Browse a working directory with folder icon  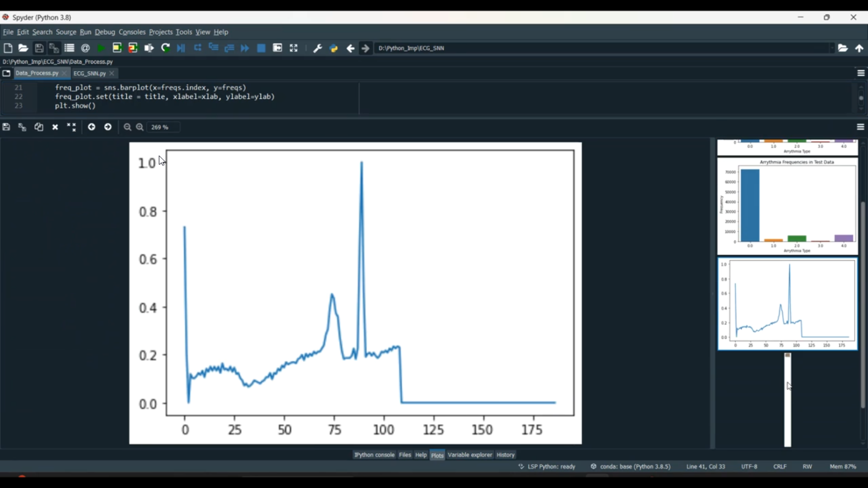(x=843, y=48)
